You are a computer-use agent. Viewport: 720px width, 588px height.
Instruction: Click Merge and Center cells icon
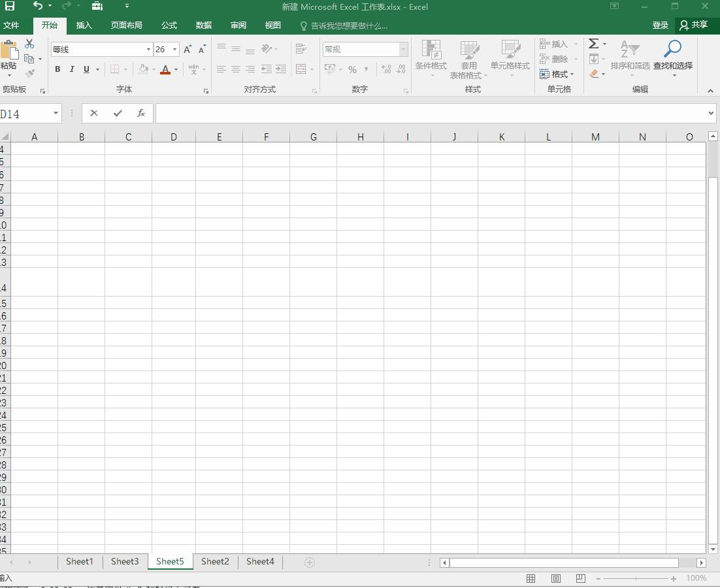[301, 69]
